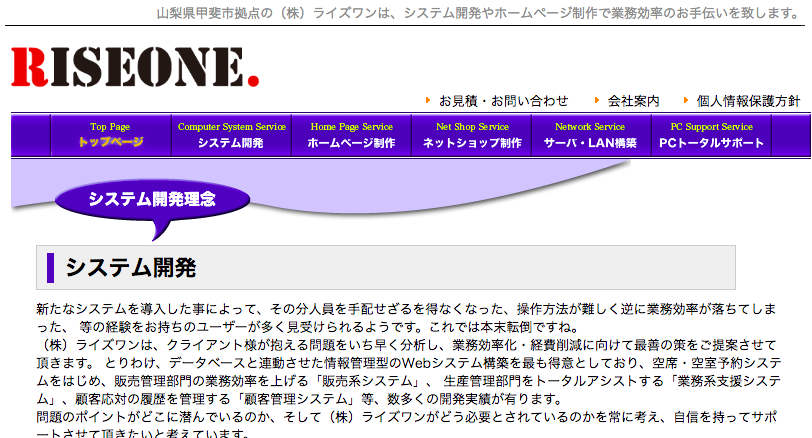Click paragraph line starting 新たなシステムを導入した事
812x438 pixels.
pos(407,309)
